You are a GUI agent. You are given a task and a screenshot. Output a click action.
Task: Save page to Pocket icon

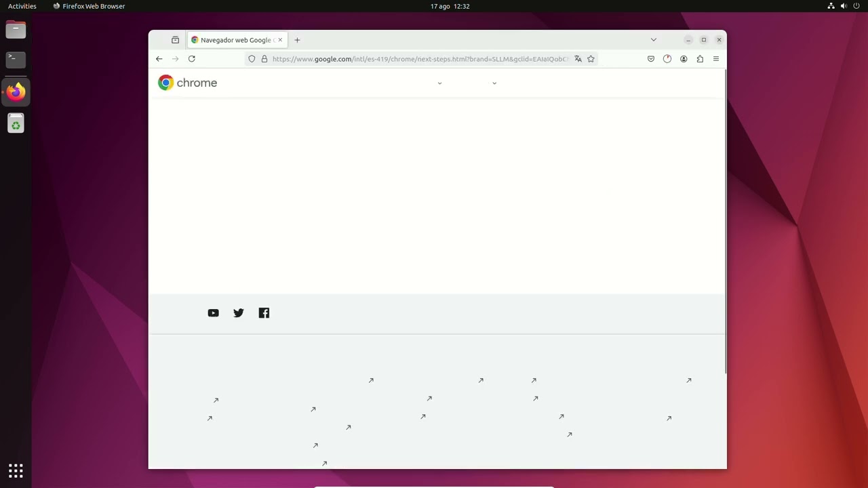point(651,59)
